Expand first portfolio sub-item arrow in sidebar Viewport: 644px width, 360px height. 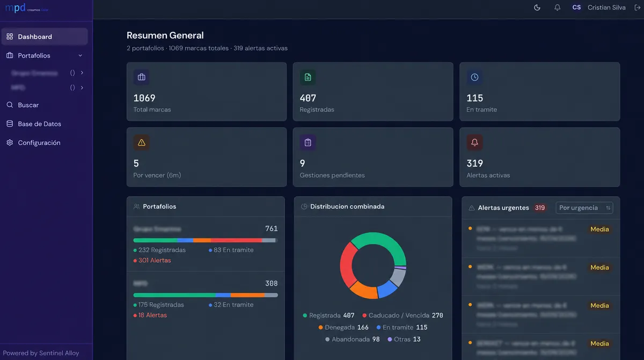click(x=82, y=73)
